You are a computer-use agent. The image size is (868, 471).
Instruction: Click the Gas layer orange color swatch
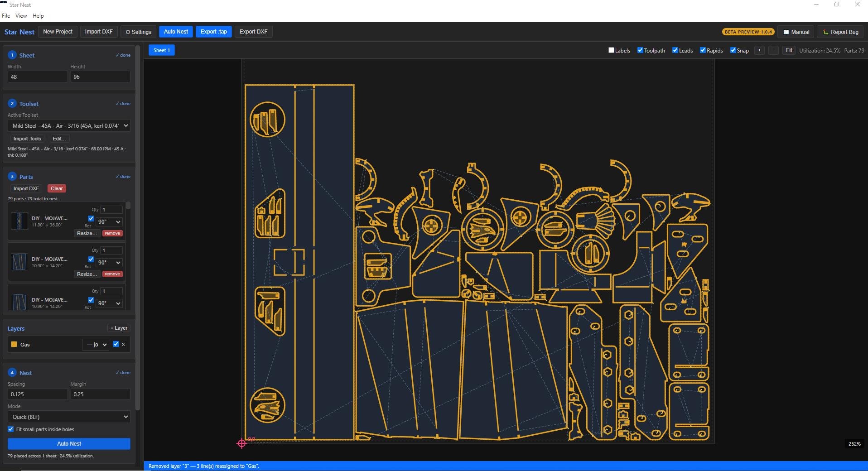point(14,344)
